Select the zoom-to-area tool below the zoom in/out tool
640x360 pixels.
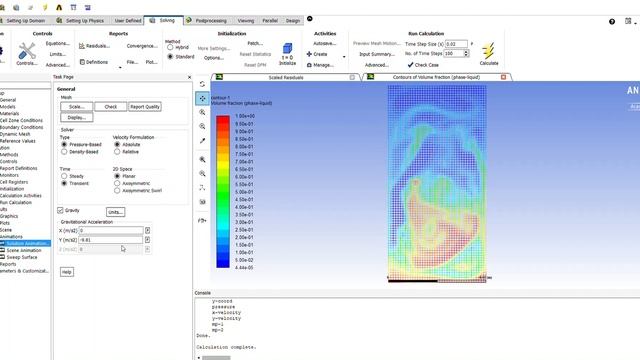[x=202, y=127]
